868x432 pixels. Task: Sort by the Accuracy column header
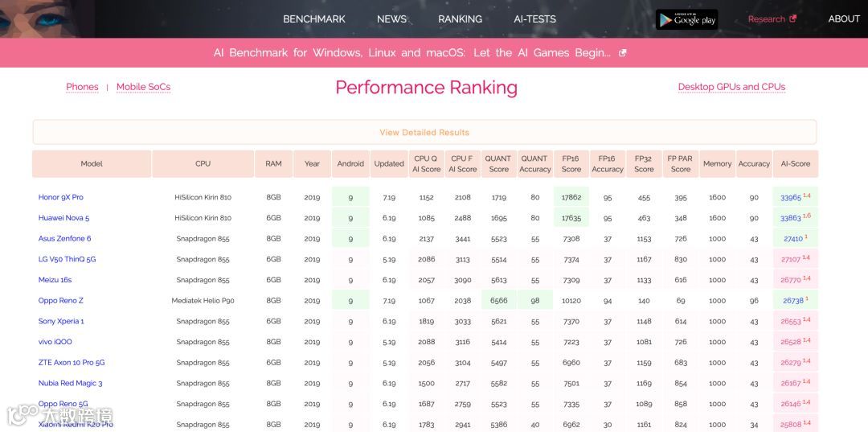(754, 164)
